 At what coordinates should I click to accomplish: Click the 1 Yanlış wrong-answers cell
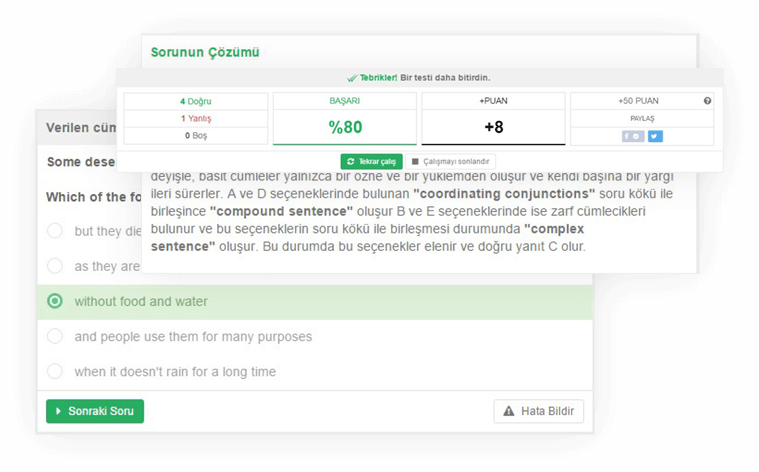click(x=196, y=118)
